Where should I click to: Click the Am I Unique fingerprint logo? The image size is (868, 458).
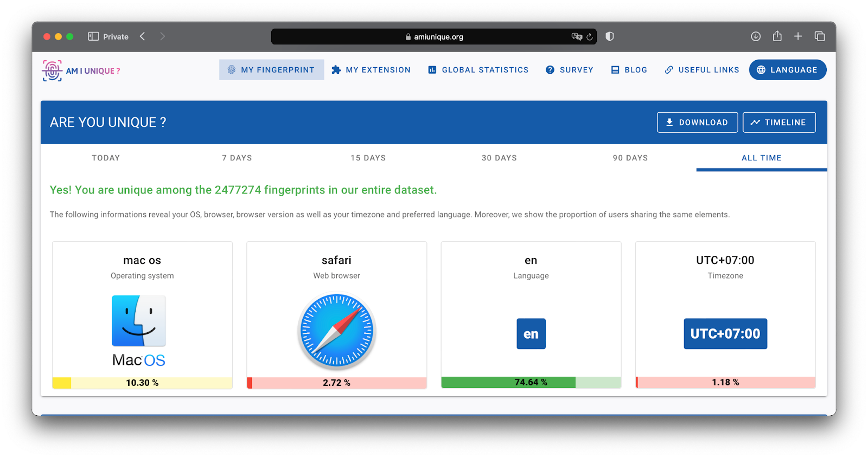click(x=52, y=70)
